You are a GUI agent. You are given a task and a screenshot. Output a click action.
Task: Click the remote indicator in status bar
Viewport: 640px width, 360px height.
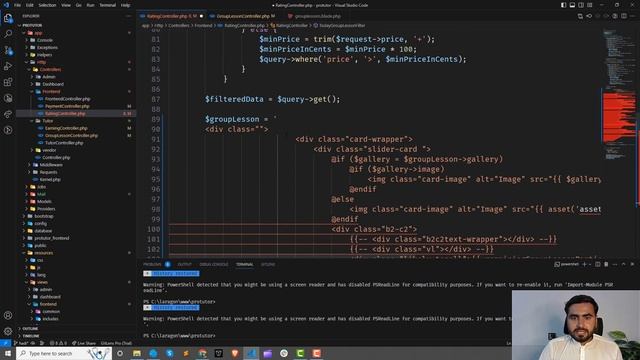point(5,343)
